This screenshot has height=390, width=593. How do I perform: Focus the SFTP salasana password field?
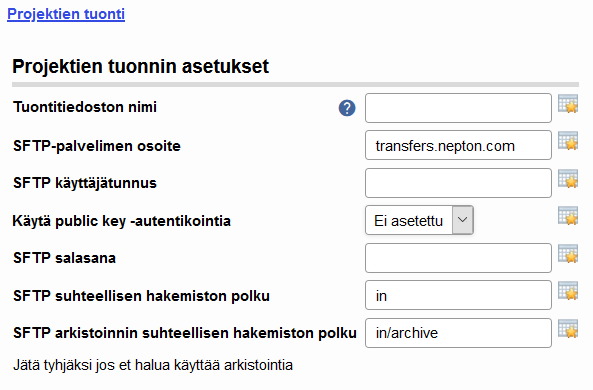point(458,258)
